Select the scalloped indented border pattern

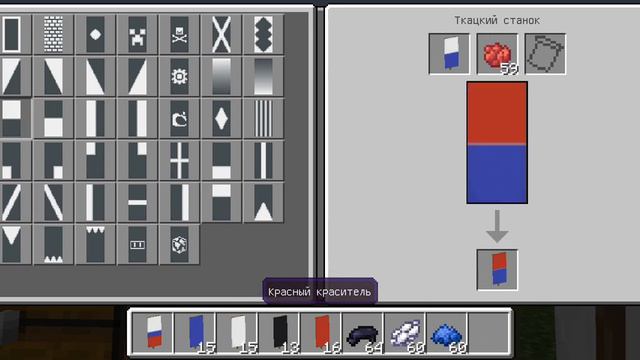(264, 34)
